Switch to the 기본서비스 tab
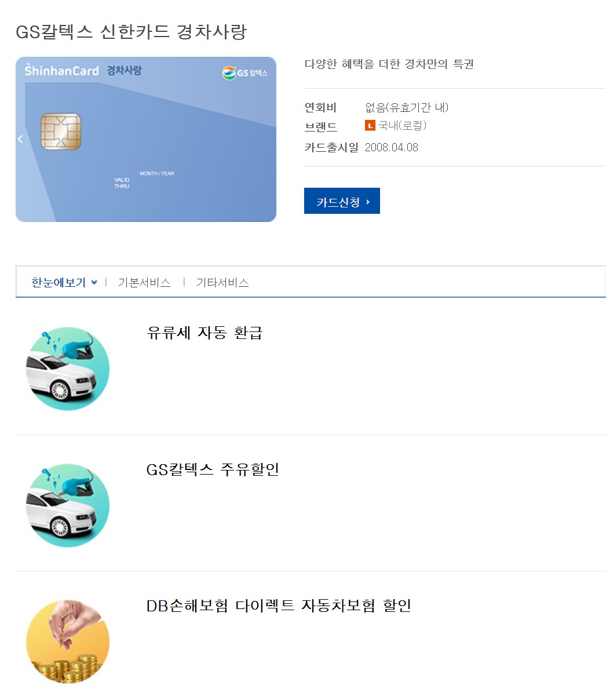This screenshot has height=700, width=606. coord(145,282)
